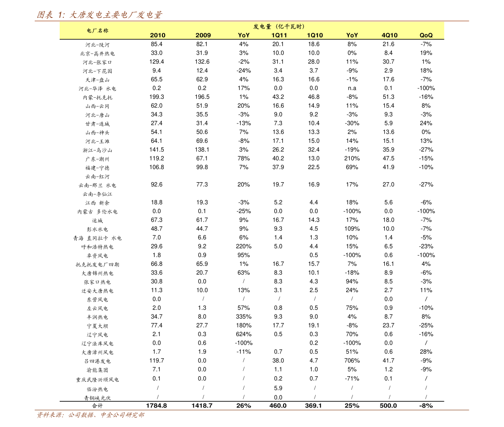Click the 合计 total row label
Image resolution: width=504 pixels, height=427 pixels.
pyautogui.click(x=97, y=406)
